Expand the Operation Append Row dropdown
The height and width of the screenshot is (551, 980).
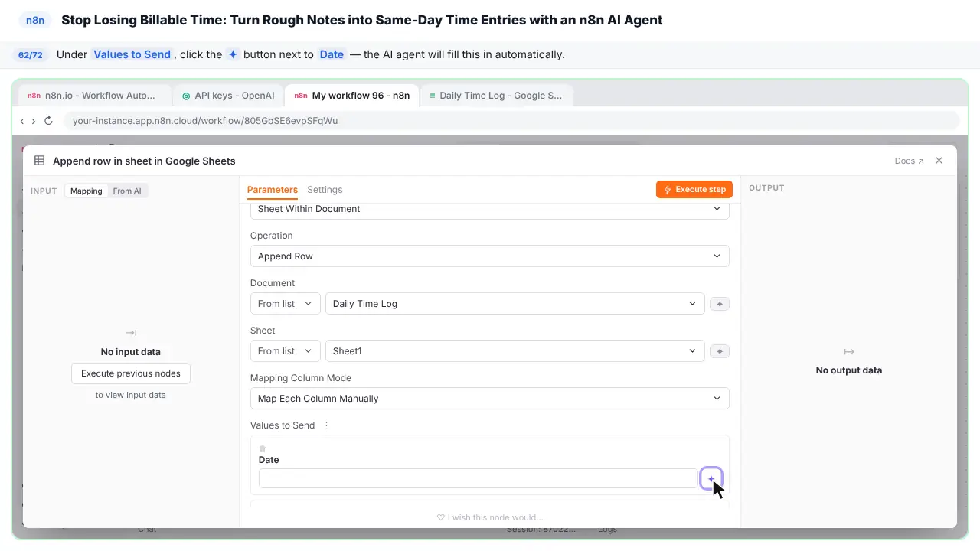(489, 256)
